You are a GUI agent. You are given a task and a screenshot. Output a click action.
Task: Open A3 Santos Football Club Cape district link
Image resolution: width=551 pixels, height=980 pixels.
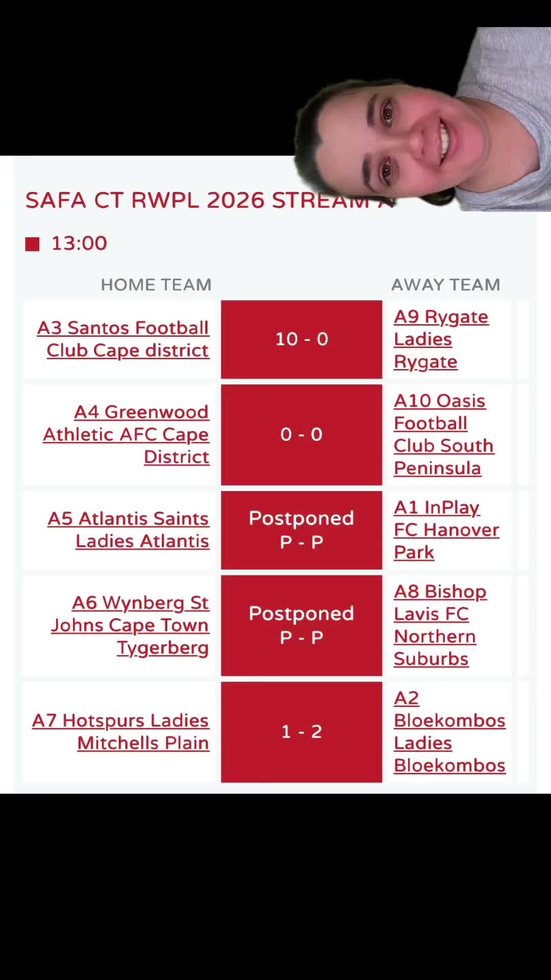(x=123, y=339)
